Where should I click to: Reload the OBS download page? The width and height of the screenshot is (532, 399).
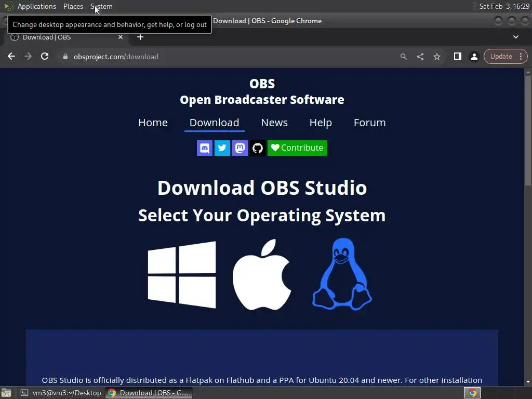[45, 56]
